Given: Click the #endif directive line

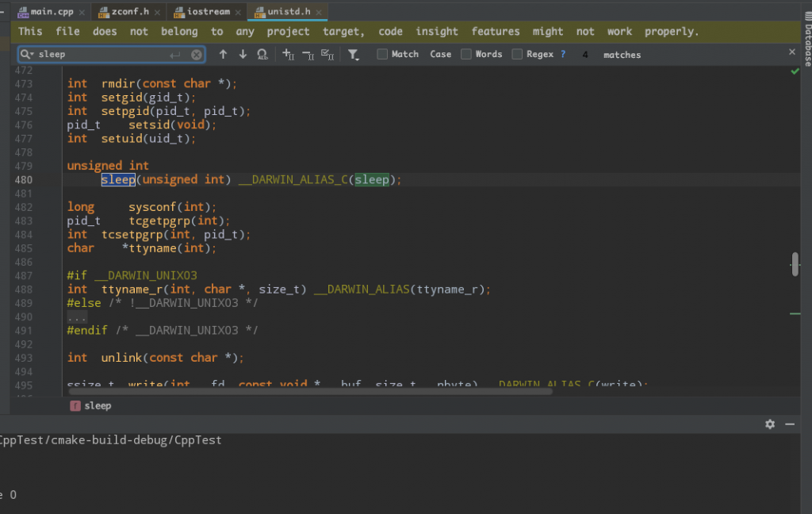Looking at the screenshot, I should [x=162, y=331].
